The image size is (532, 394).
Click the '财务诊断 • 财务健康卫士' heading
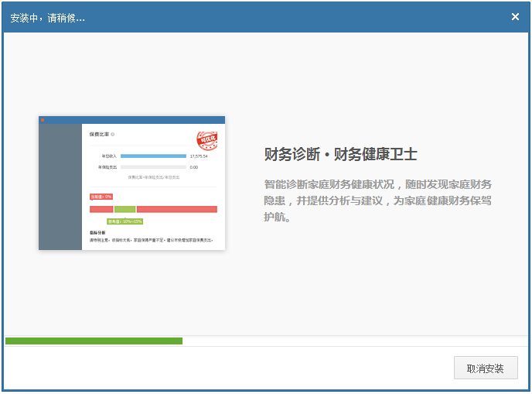point(340,154)
